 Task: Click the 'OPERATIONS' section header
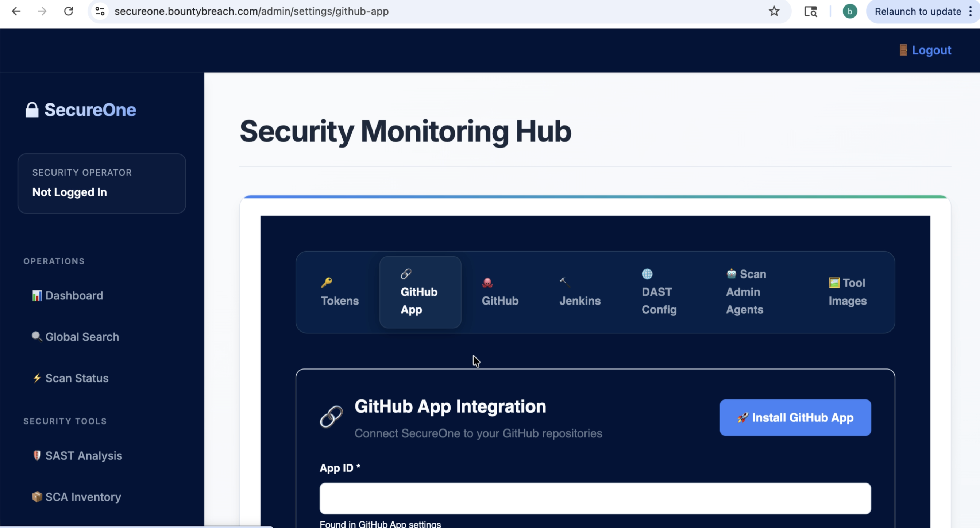(x=54, y=261)
